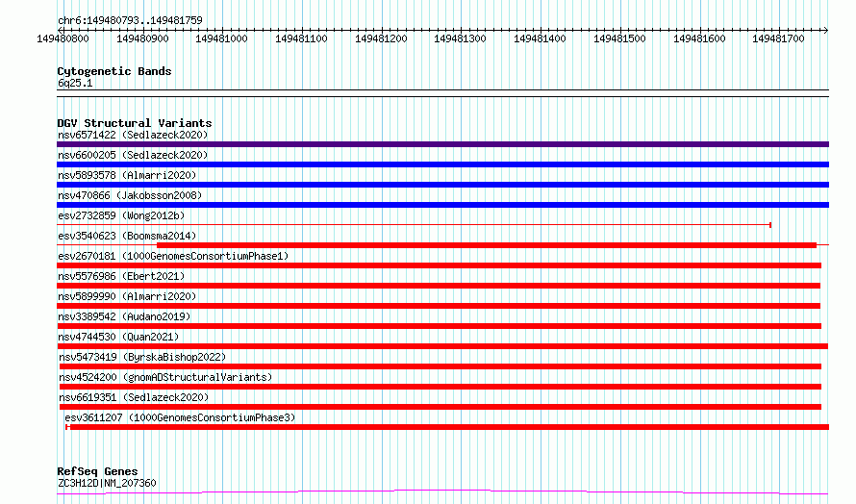Select the red nsv3389542 variant bar
This screenshot has height=504, width=856.
[x=439, y=326]
